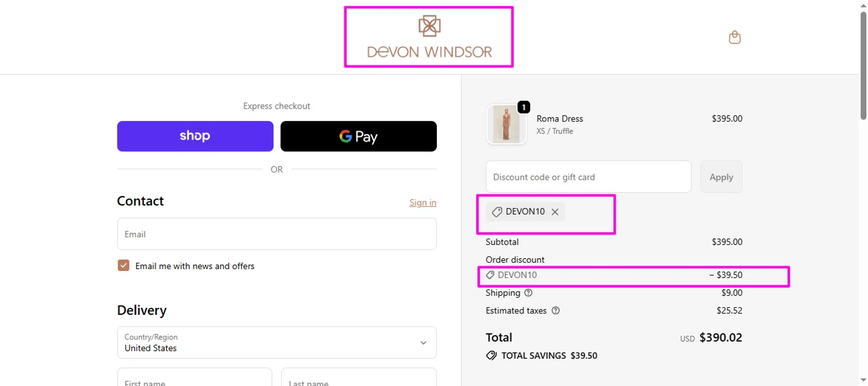
Task: Pay with Google Pay button
Action: click(359, 136)
